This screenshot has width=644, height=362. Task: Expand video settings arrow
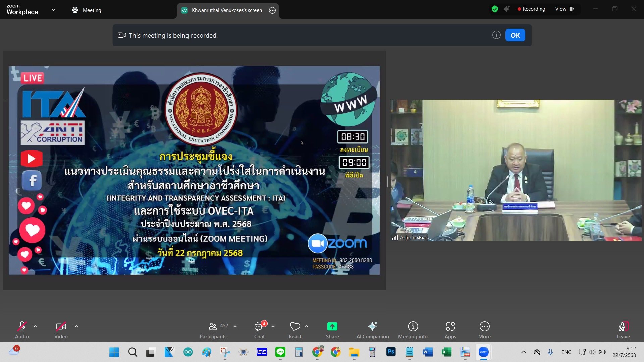click(x=76, y=326)
